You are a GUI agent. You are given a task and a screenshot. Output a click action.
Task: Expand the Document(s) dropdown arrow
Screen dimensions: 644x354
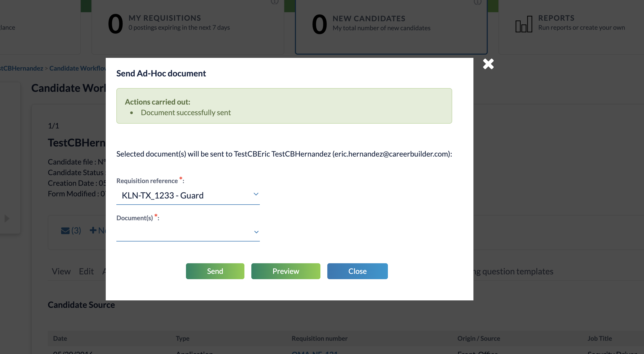(256, 232)
